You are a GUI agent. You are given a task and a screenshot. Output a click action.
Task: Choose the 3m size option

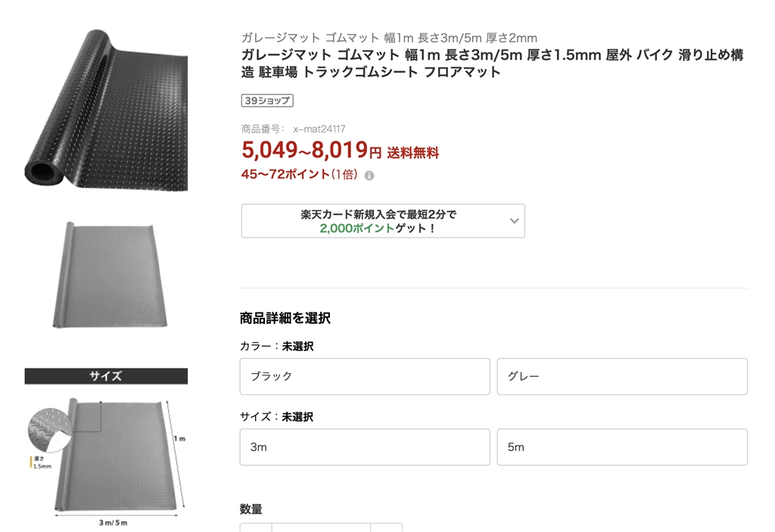(x=365, y=447)
